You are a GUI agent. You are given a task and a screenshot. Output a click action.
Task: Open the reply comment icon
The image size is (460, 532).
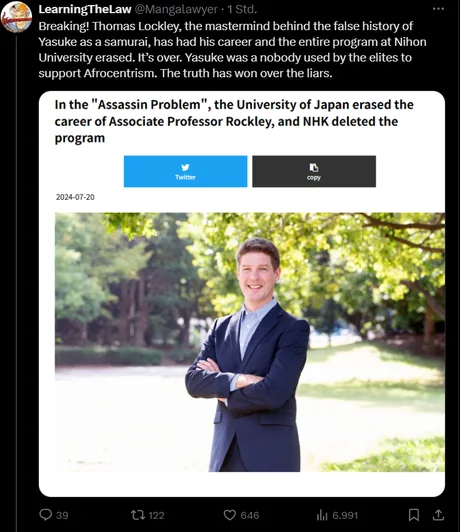45,515
